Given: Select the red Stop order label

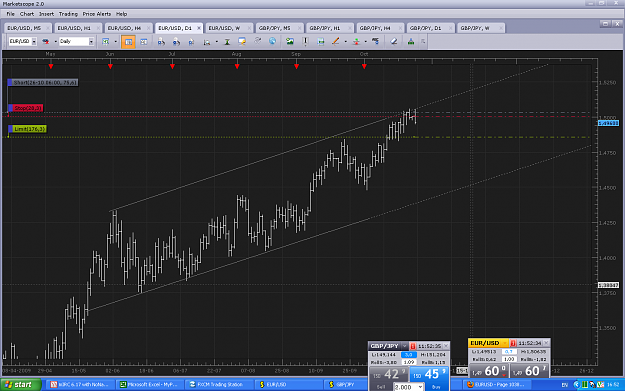Looking at the screenshot, I should (x=26, y=108).
